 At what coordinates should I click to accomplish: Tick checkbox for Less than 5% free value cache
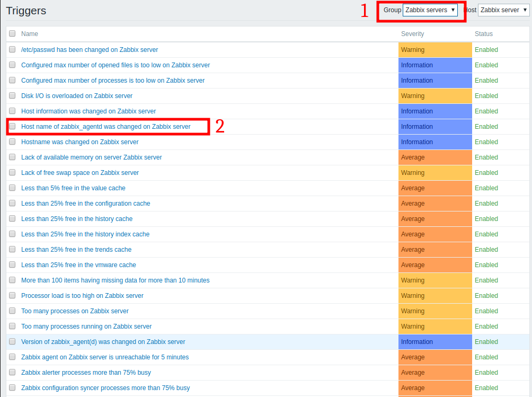[x=12, y=188]
